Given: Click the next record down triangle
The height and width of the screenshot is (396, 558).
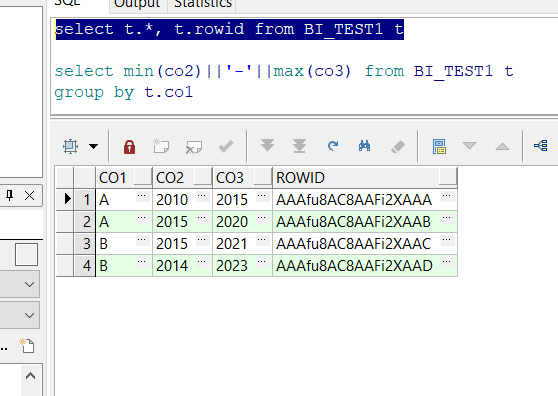Looking at the screenshot, I should 469,146.
